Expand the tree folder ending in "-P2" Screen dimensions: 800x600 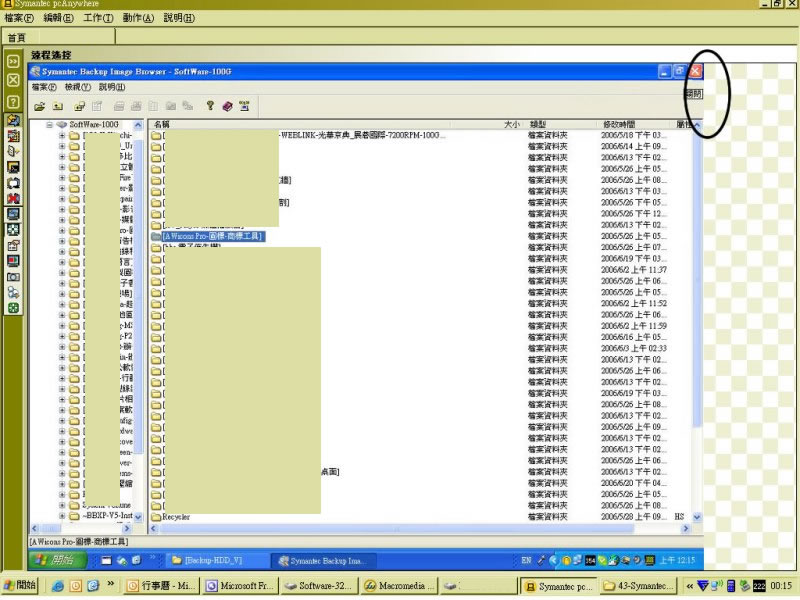(62, 336)
